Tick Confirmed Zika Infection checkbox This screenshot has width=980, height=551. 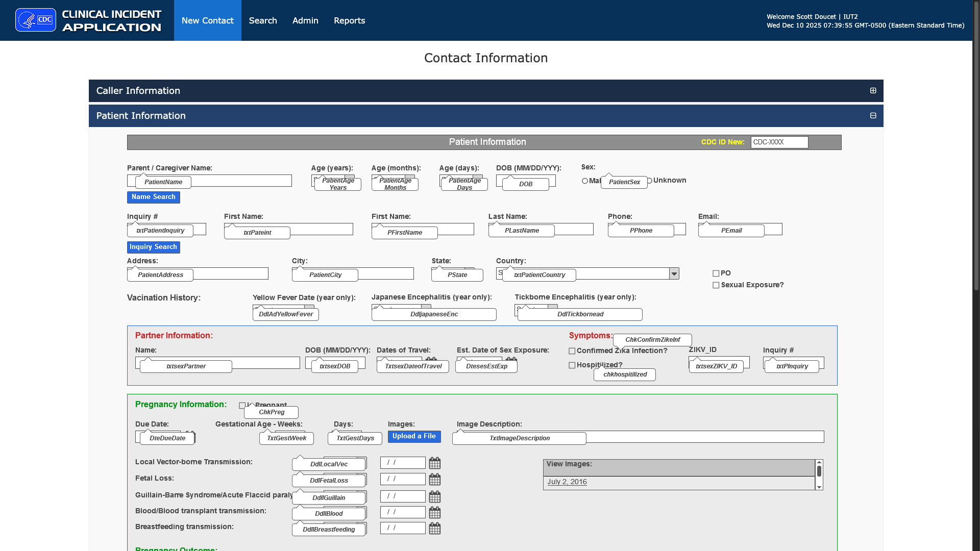coord(572,351)
